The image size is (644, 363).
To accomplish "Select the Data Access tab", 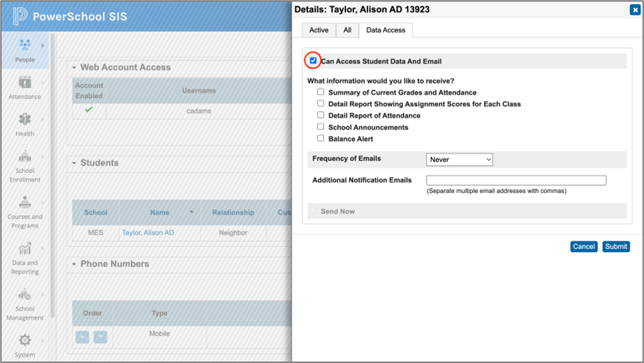I will point(386,30).
